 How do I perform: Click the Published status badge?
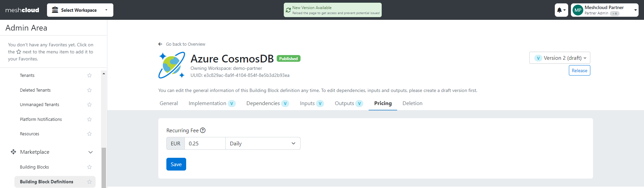(x=288, y=58)
